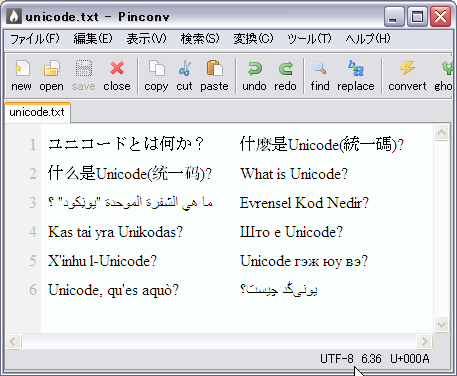Viewport: 457px width, 376px height.
Task: Open the 表示(V) menu
Action: [146, 39]
